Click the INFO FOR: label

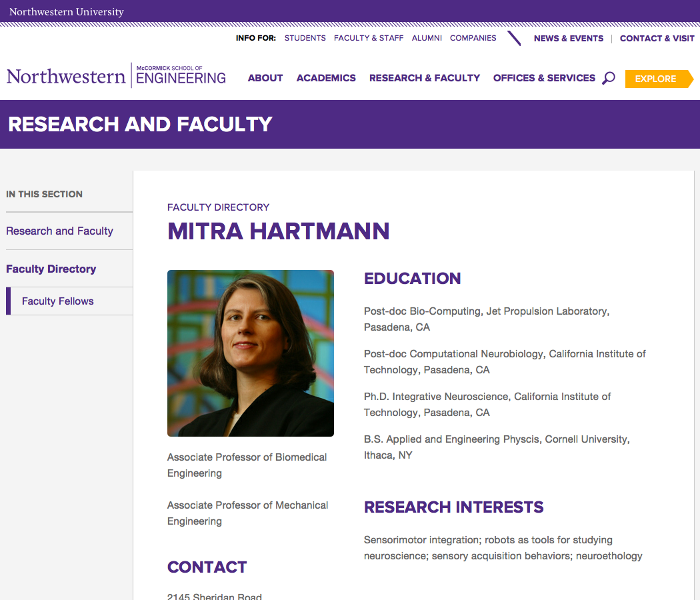pos(256,38)
